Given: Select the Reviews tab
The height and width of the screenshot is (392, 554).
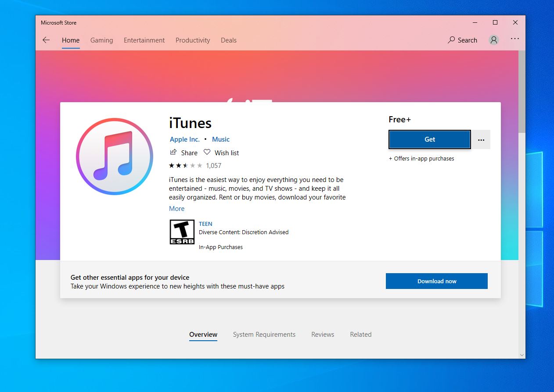Looking at the screenshot, I should click(x=323, y=334).
